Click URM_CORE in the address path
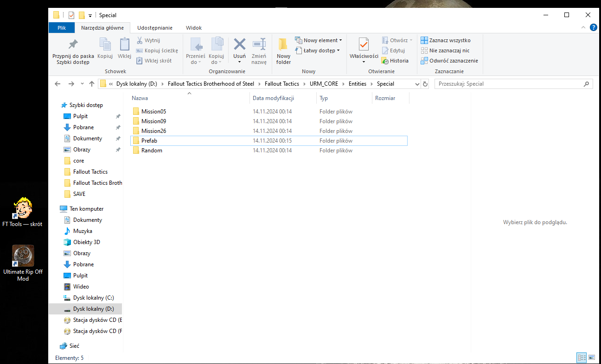Image resolution: width=601 pixels, height=364 pixels. (324, 84)
